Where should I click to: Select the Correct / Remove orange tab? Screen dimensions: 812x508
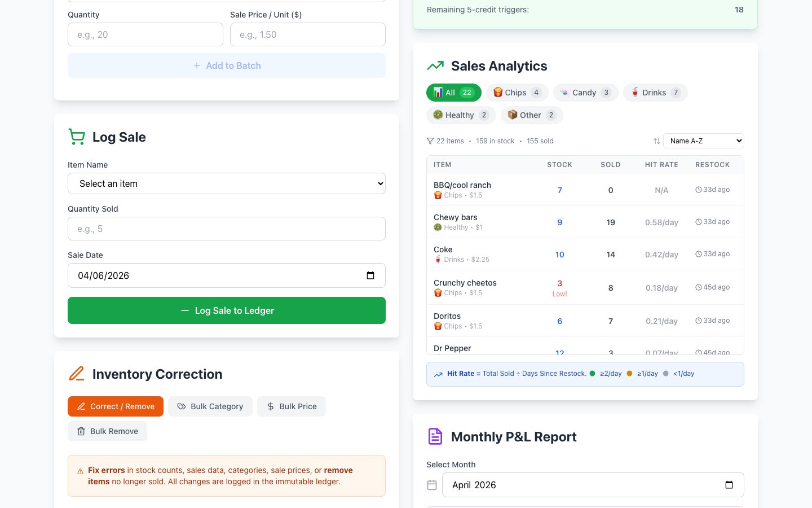click(x=116, y=406)
